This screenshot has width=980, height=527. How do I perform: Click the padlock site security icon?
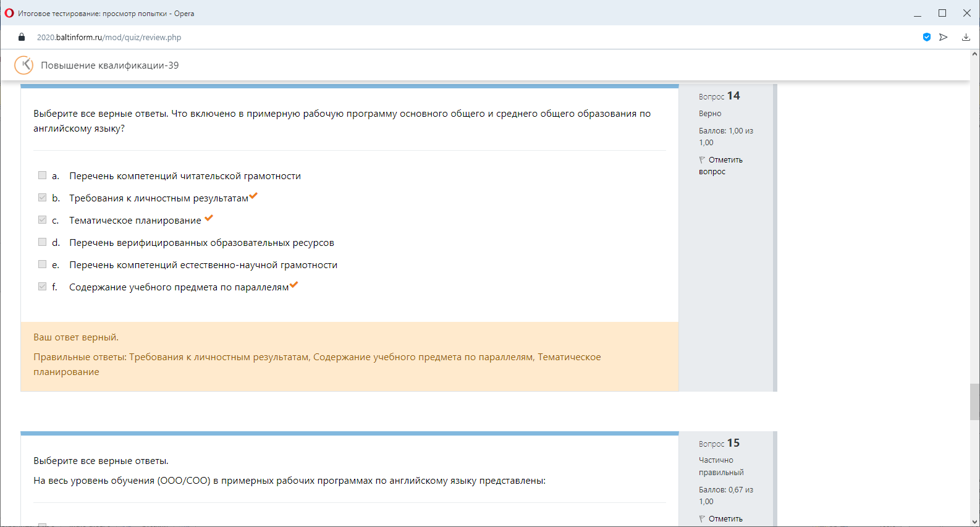pos(22,37)
